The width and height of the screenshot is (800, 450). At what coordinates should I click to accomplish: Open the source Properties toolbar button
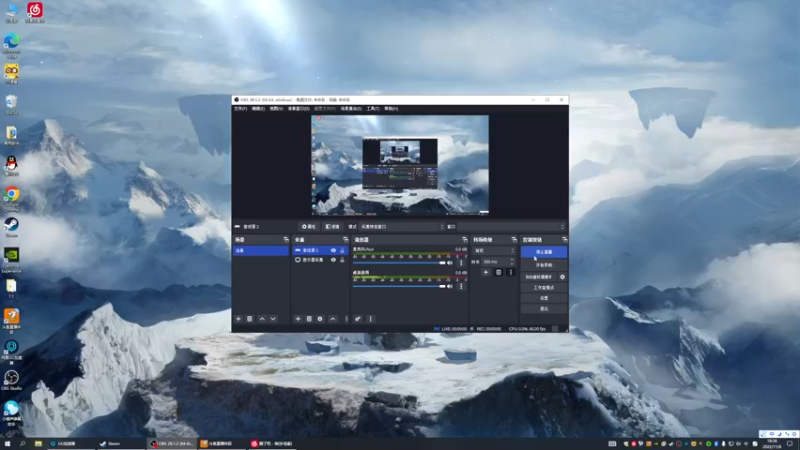309,227
